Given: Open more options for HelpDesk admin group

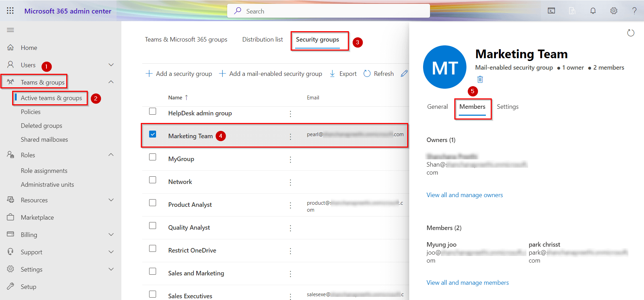Looking at the screenshot, I should pos(290,114).
